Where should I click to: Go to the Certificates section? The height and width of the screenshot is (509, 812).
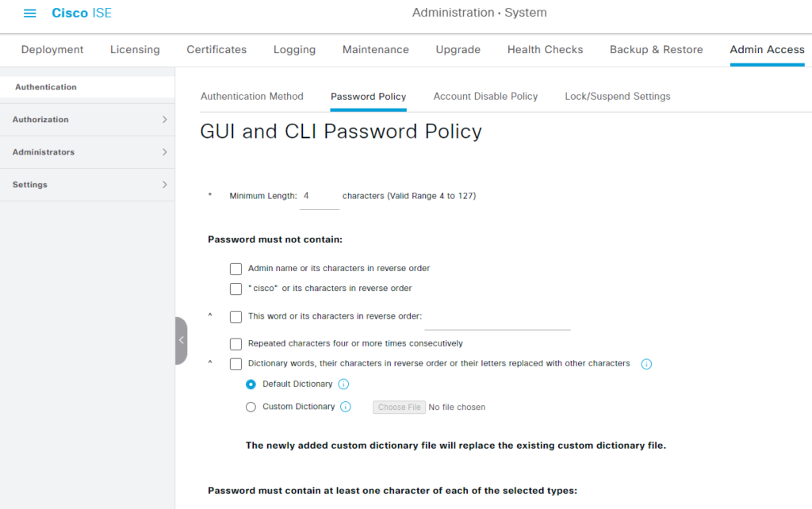(216, 49)
